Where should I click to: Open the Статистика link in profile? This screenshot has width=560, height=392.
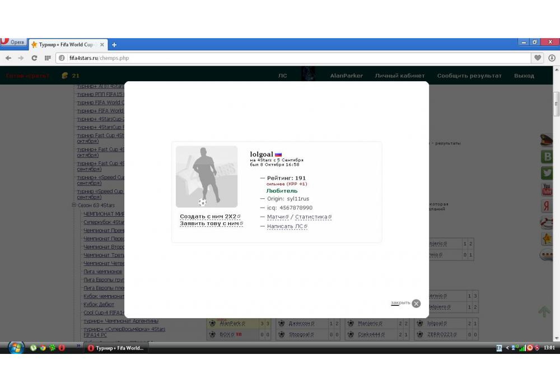tap(311, 217)
